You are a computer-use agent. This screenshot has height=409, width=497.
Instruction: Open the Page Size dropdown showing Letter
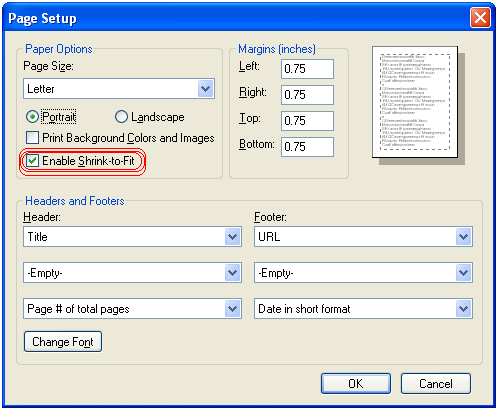[x=119, y=89]
